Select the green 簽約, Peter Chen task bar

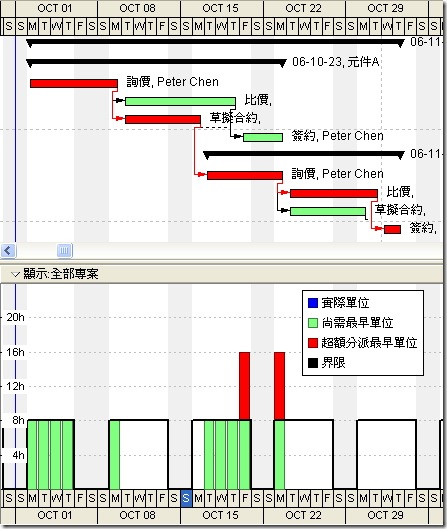click(263, 137)
